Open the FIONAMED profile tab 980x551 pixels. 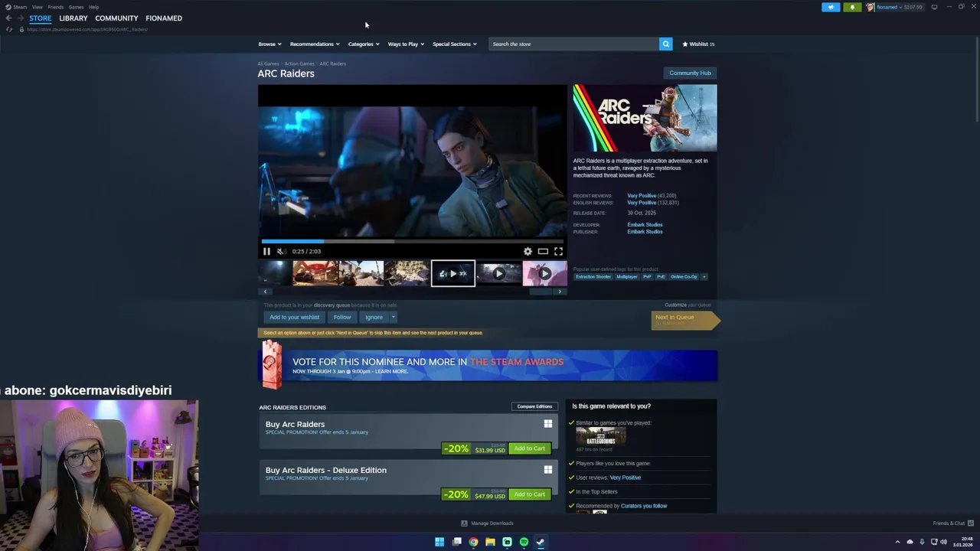(x=164, y=18)
